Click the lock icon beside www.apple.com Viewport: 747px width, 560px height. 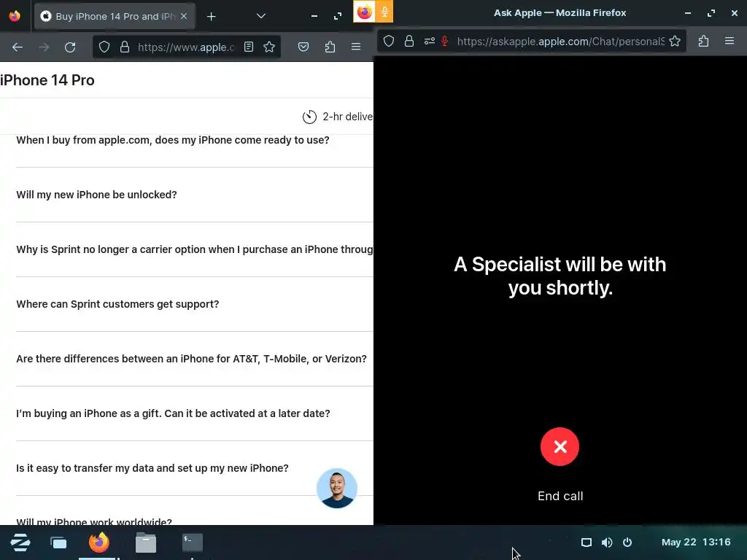point(124,47)
